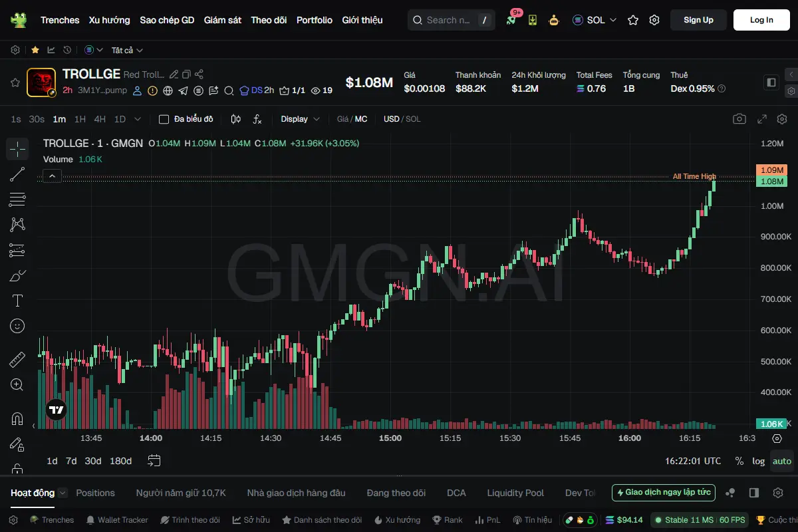
Task: Open chart time axis settings gear
Action: click(777, 438)
